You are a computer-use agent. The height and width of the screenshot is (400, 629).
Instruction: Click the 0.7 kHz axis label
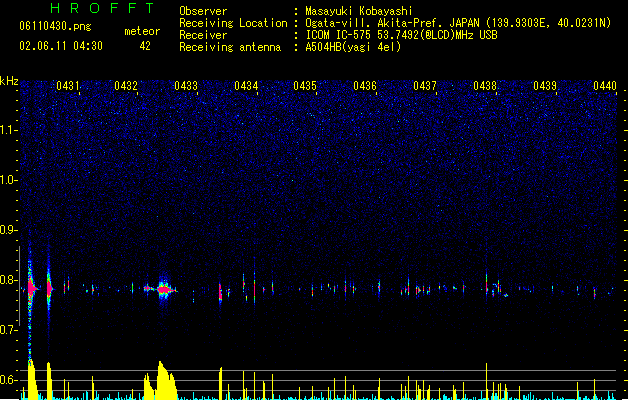click(9, 330)
